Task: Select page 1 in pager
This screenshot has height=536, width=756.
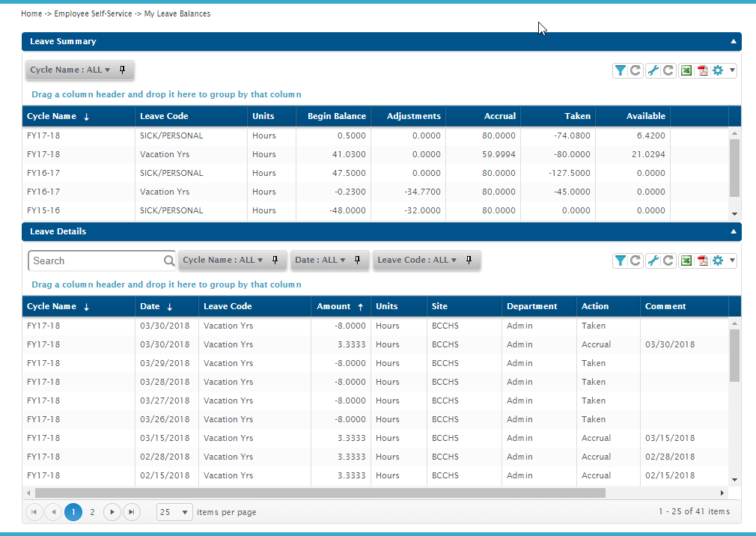Action: 73,512
